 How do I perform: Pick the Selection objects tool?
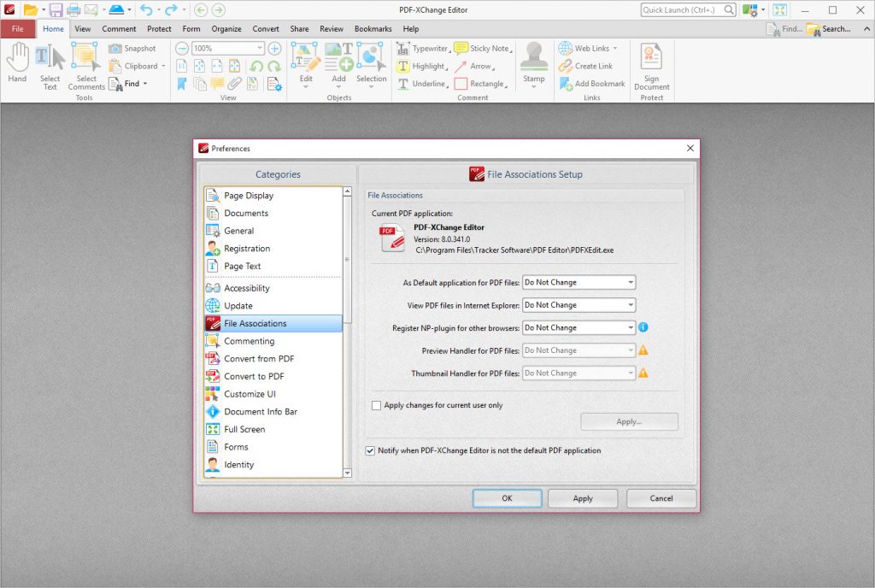[x=371, y=65]
